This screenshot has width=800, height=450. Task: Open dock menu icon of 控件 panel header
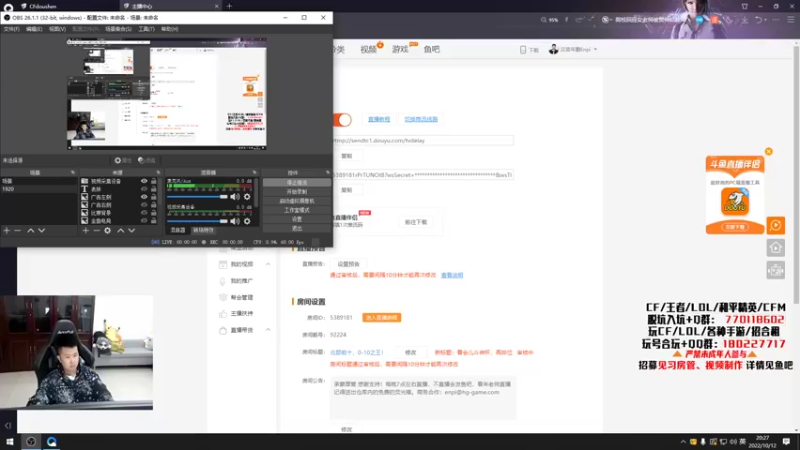coord(328,173)
